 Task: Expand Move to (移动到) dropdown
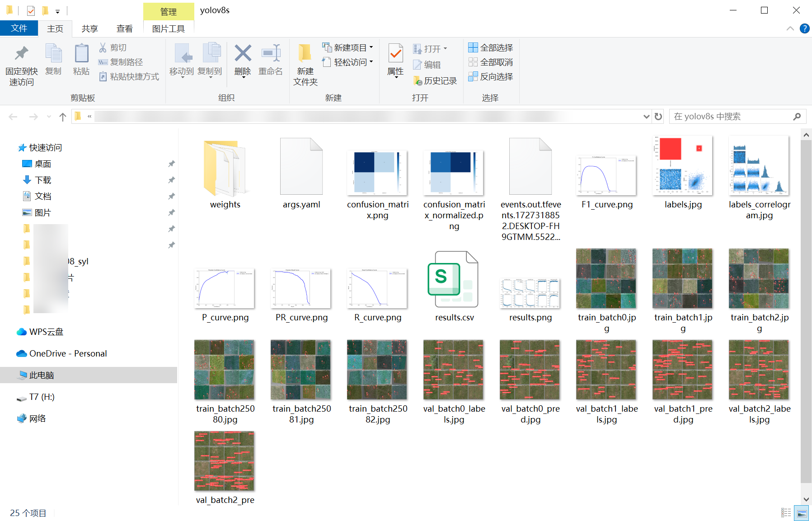coord(182,78)
